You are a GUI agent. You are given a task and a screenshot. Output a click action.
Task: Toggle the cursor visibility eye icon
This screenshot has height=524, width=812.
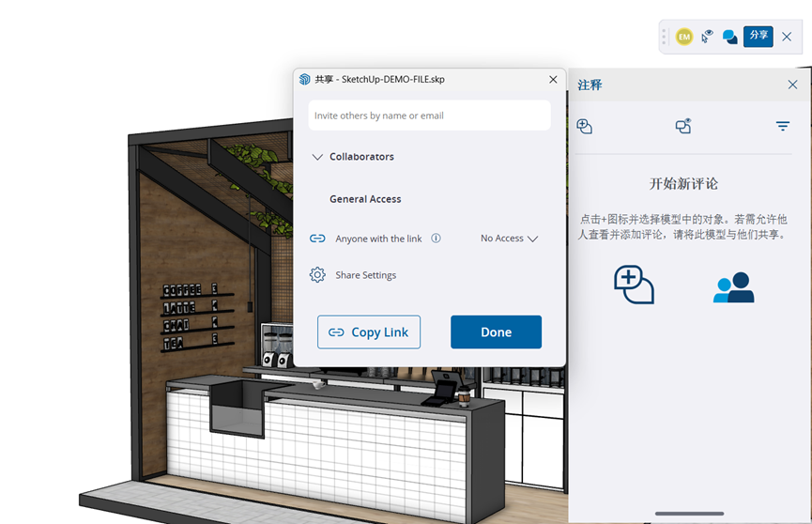pos(707,37)
